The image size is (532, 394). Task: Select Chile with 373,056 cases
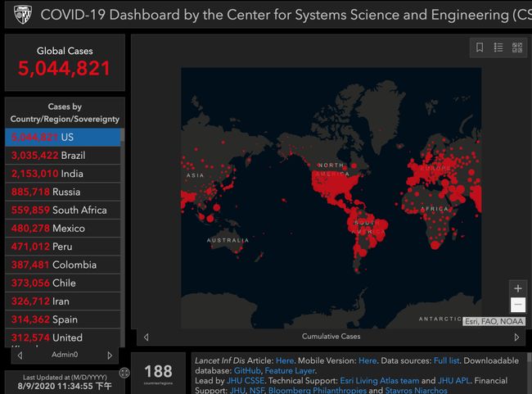coord(63,283)
